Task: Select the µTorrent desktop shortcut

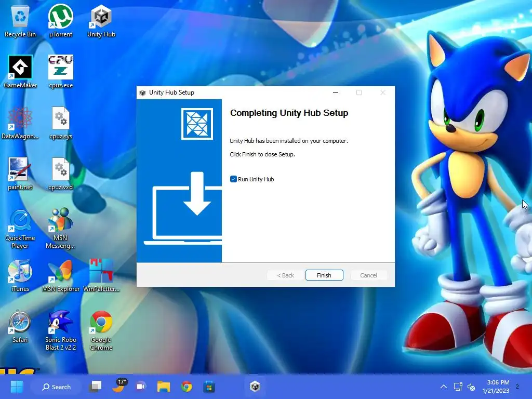Action: coord(61,21)
